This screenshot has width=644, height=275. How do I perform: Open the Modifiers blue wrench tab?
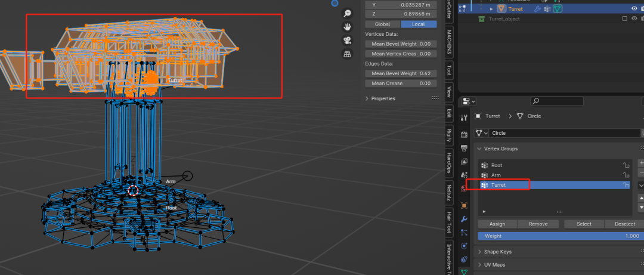point(464,219)
